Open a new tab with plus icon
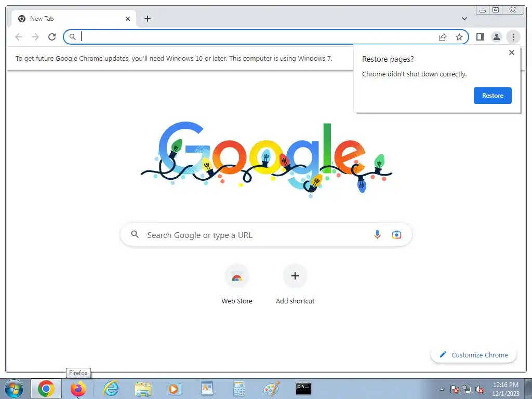532x399 pixels. point(147,19)
